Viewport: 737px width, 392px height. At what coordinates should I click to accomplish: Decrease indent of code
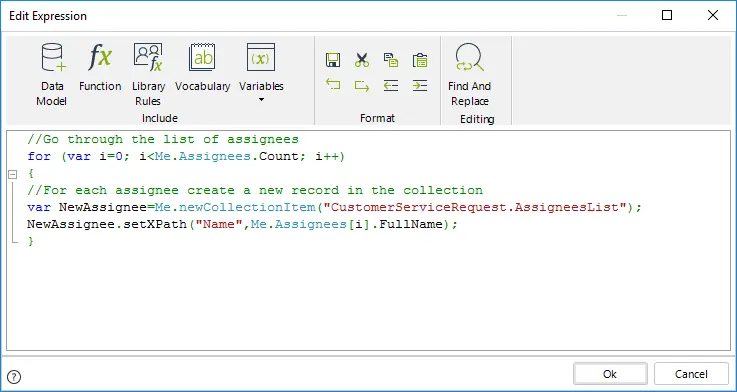pyautogui.click(x=391, y=85)
